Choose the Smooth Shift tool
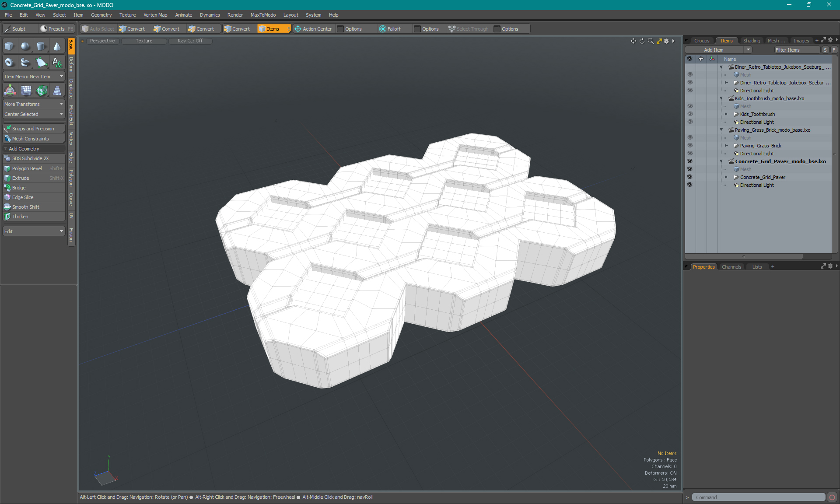Viewport: 840px width, 504px height. (x=34, y=207)
